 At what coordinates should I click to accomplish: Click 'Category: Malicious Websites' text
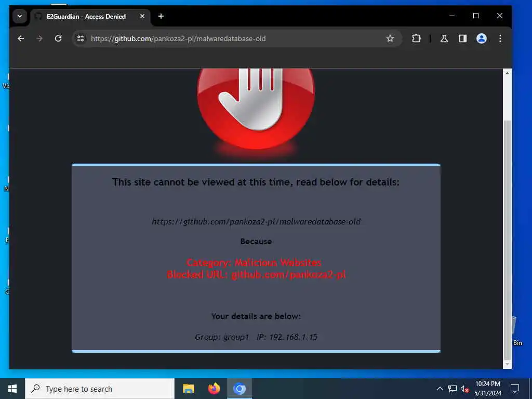tap(254, 262)
